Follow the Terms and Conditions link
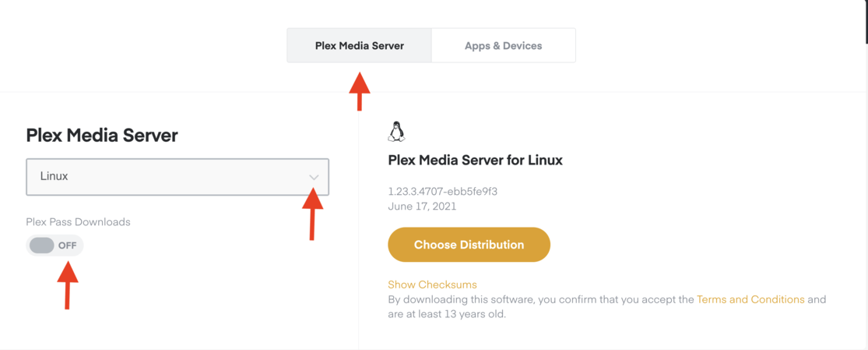This screenshot has width=868, height=350. point(750,299)
